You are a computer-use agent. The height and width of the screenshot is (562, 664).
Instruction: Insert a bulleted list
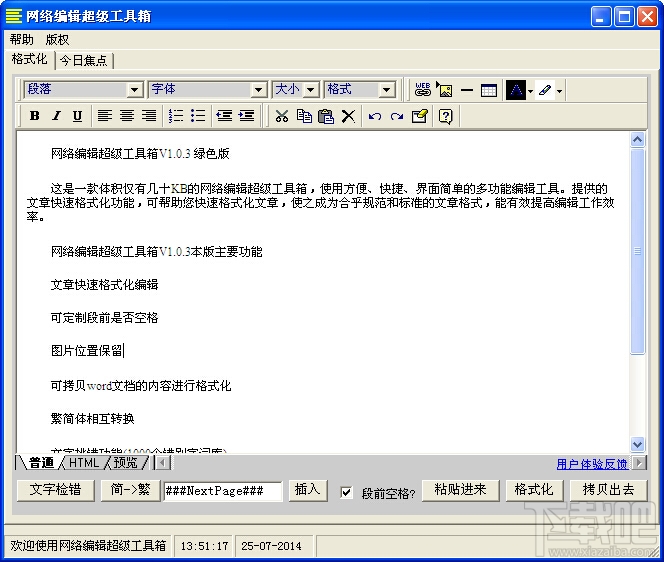(x=198, y=116)
